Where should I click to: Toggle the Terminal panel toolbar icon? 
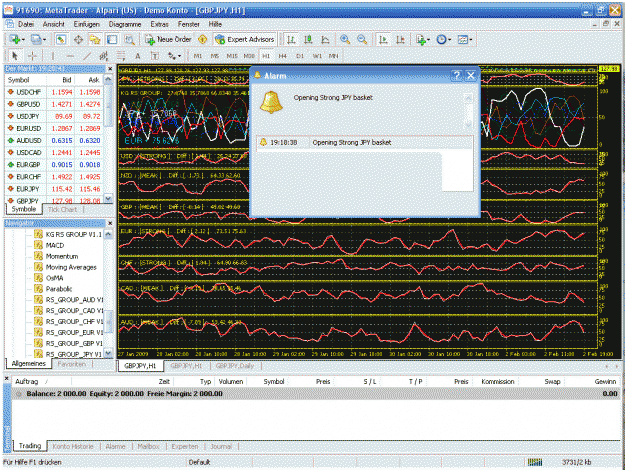112,39
